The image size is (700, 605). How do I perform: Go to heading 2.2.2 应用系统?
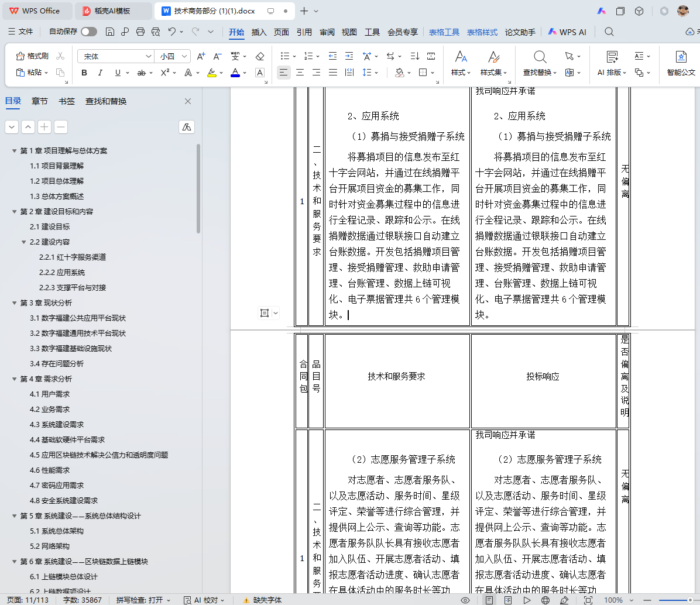(x=61, y=273)
